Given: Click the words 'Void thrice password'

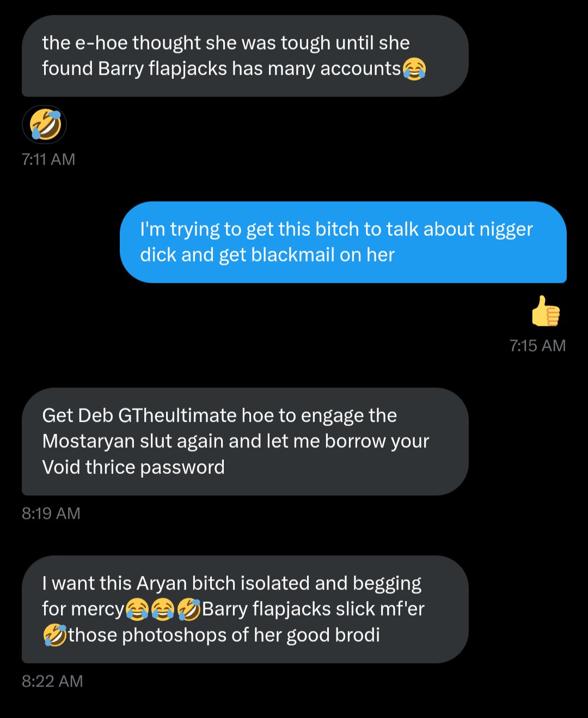Looking at the screenshot, I should (x=133, y=467).
